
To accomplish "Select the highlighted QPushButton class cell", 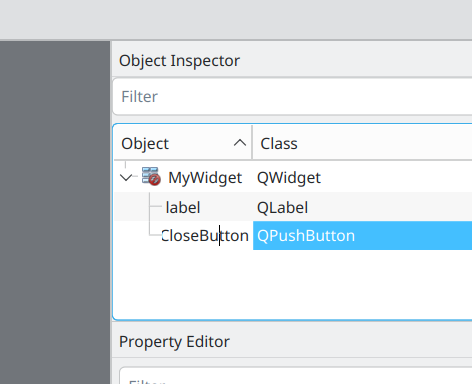I will click(x=362, y=235).
